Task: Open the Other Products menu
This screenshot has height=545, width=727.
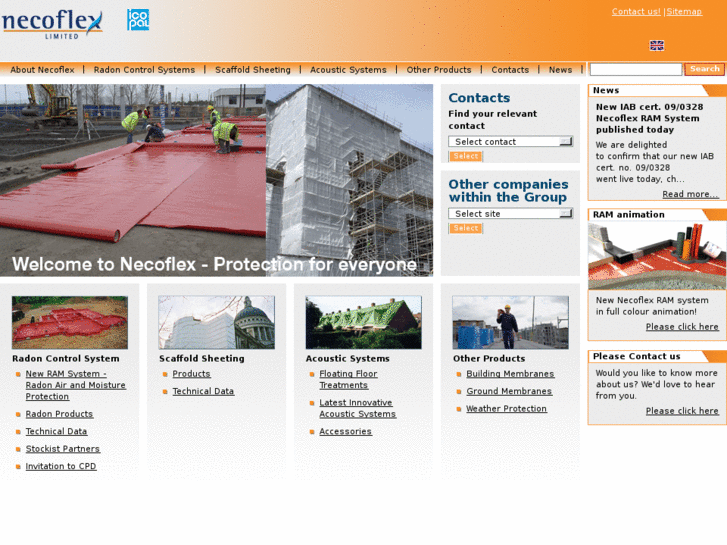Action: pos(439,70)
